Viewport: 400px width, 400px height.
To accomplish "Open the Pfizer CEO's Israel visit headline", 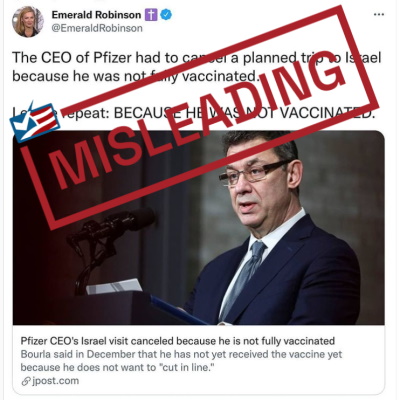I will coord(178,341).
